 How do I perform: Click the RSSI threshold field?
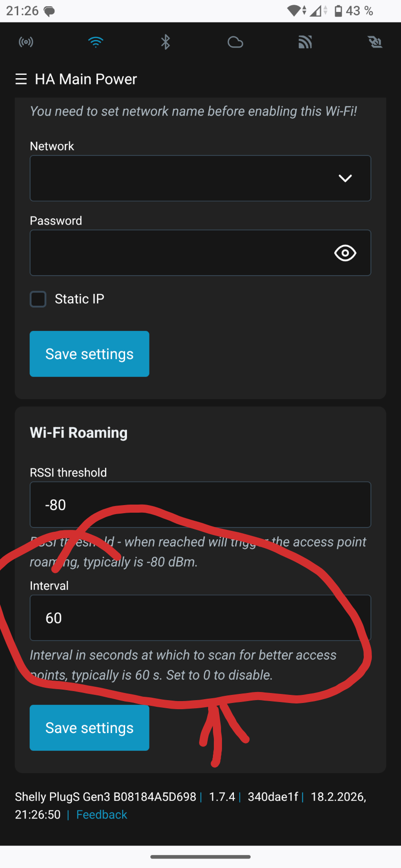(200, 505)
